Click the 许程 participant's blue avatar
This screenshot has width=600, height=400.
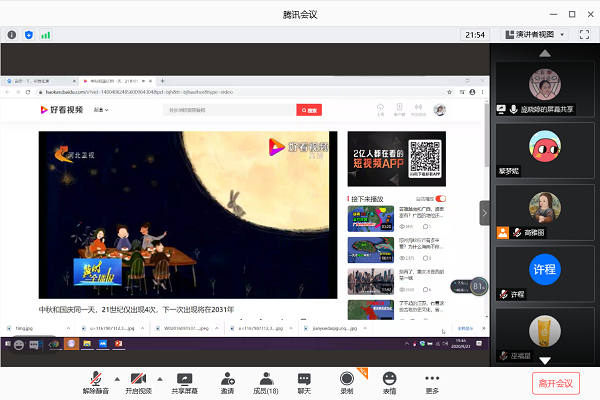tap(545, 269)
